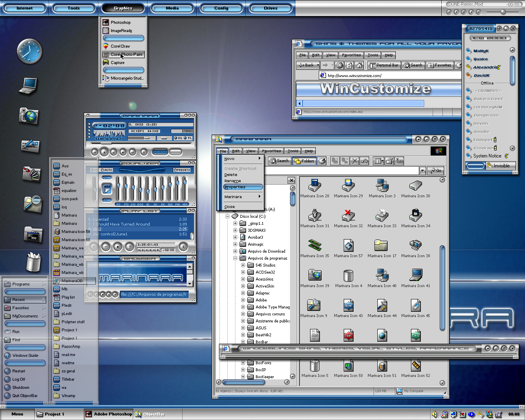Toggle the PL playlist button in Winamp

click(x=188, y=138)
